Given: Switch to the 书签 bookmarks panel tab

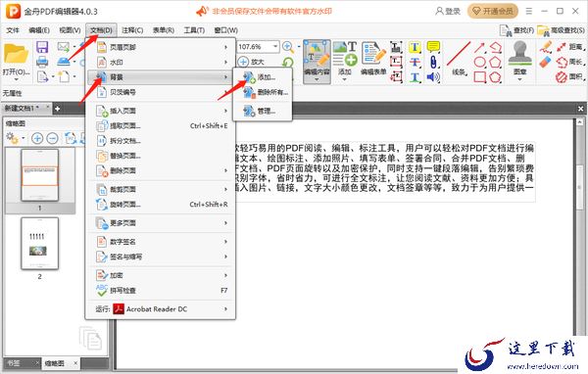Looking at the screenshot, I should [x=14, y=363].
